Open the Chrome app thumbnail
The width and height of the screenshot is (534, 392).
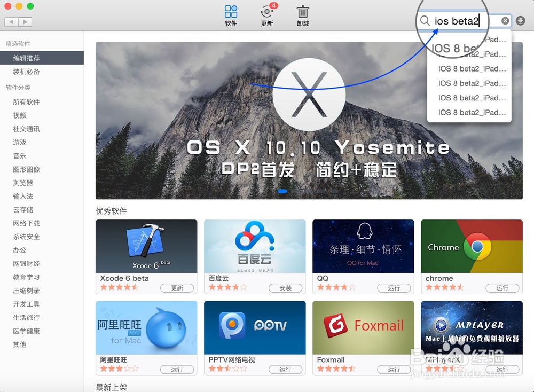[x=472, y=246]
